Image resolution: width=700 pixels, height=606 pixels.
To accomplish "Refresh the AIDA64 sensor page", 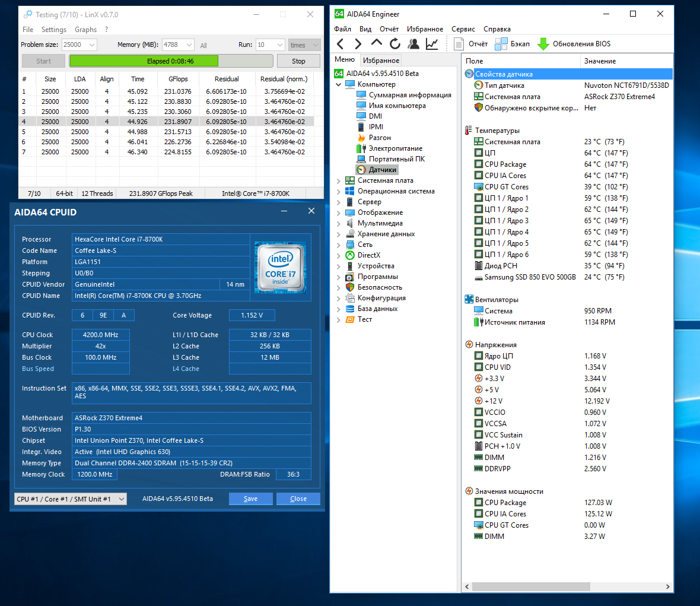I will click(394, 44).
